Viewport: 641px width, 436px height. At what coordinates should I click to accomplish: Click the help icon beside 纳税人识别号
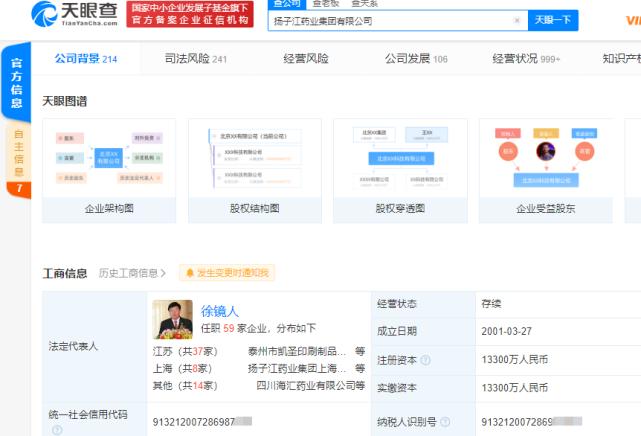(445, 422)
